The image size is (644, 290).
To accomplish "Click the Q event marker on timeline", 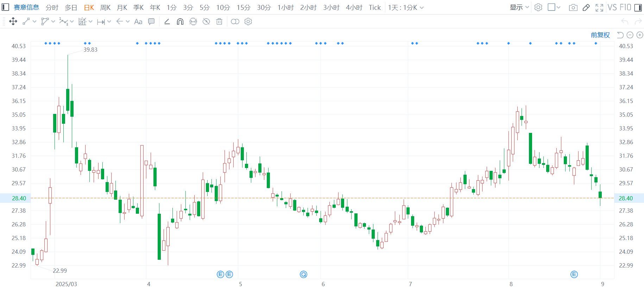I will [x=303, y=275].
